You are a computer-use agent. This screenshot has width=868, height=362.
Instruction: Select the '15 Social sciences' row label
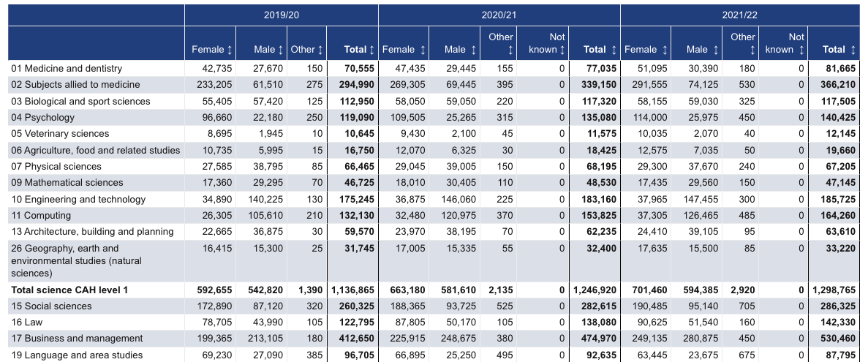pos(51,306)
